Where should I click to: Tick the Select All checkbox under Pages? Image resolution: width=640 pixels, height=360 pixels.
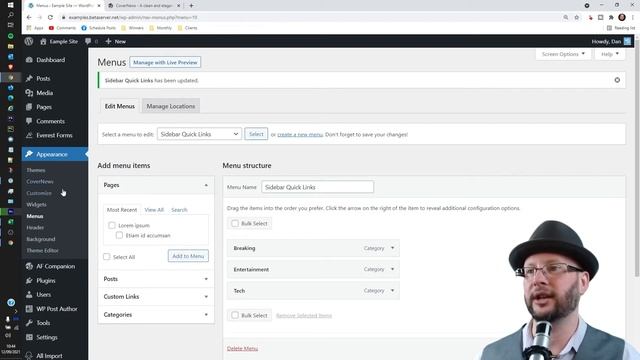(107, 257)
